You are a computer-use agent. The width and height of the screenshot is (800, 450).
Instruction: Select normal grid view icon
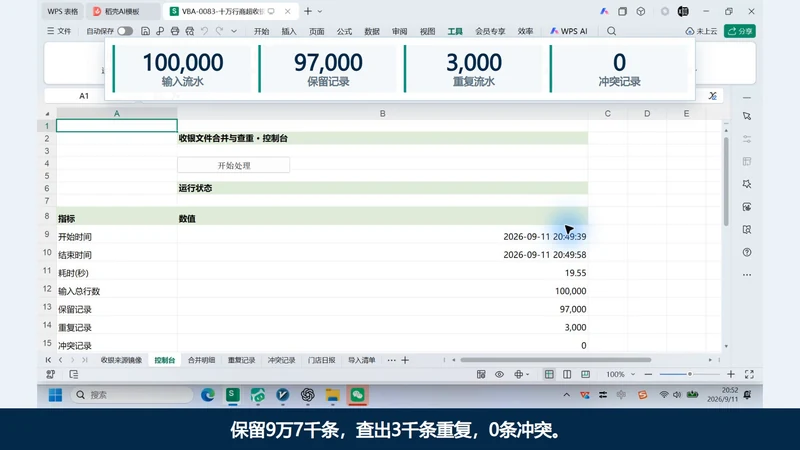[x=549, y=374]
